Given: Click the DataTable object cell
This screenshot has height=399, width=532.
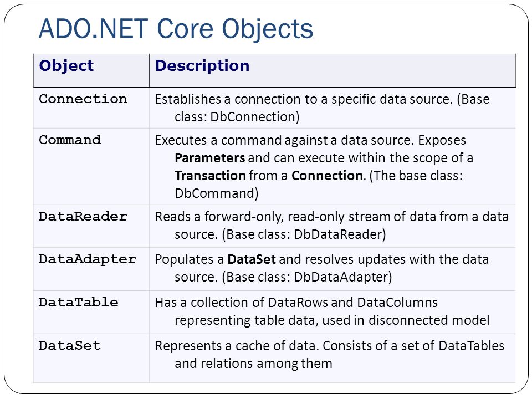Looking at the screenshot, I should coord(78,303).
